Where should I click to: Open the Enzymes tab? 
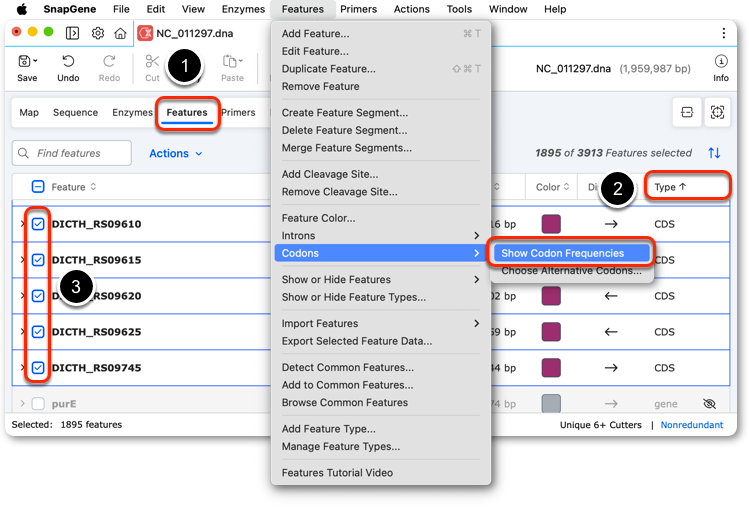[x=132, y=112]
